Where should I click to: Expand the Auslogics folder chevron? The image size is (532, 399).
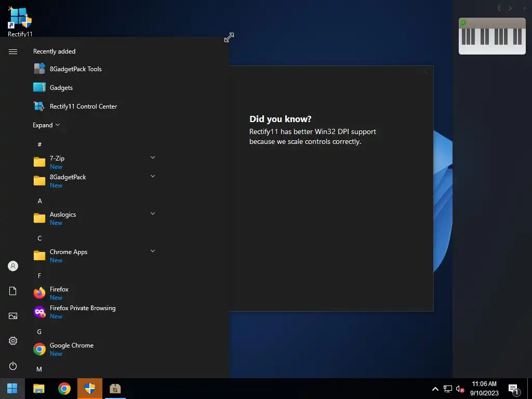[x=153, y=214]
